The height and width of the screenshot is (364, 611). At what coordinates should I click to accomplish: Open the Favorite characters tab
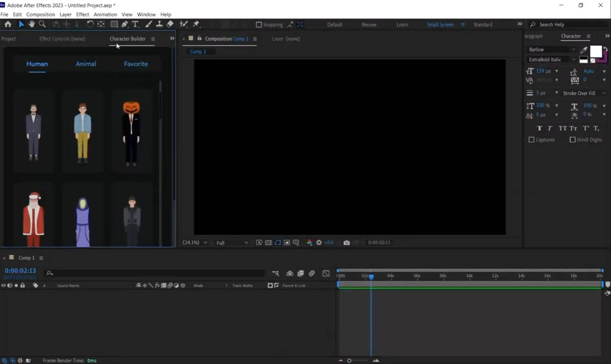click(x=136, y=64)
